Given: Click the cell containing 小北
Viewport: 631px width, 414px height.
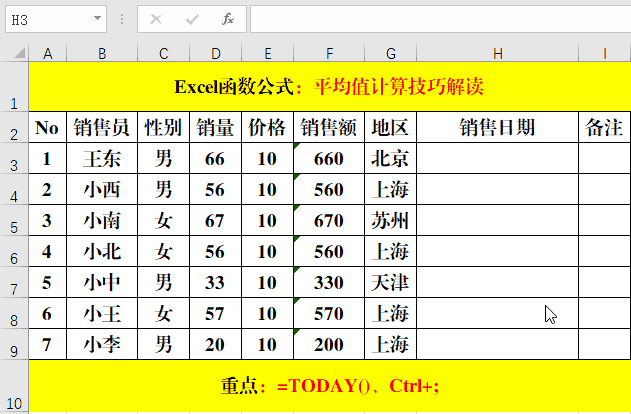Looking at the screenshot, I should click(102, 251).
